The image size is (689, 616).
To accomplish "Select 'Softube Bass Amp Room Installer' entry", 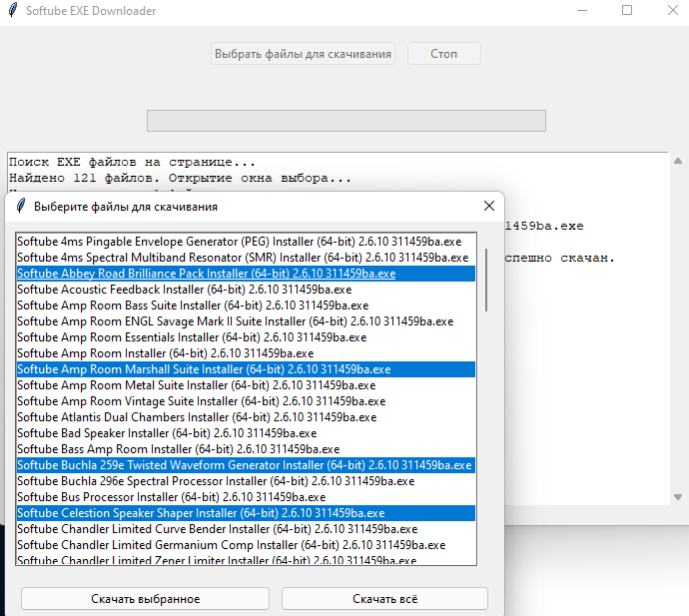I will [x=246, y=449].
